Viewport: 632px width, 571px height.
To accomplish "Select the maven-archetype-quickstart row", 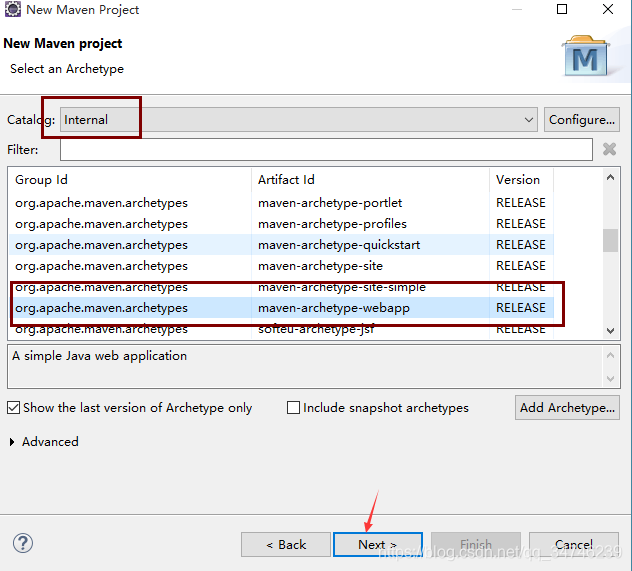I will click(281, 245).
